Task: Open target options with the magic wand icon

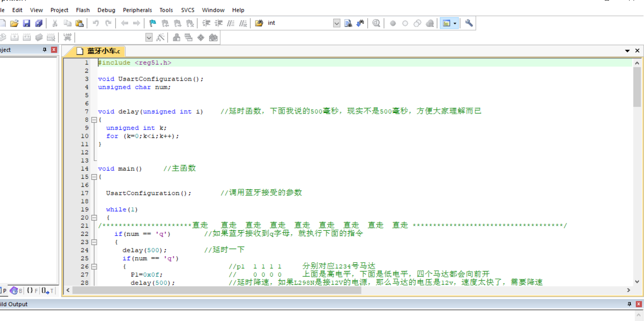Action: pyautogui.click(x=160, y=37)
